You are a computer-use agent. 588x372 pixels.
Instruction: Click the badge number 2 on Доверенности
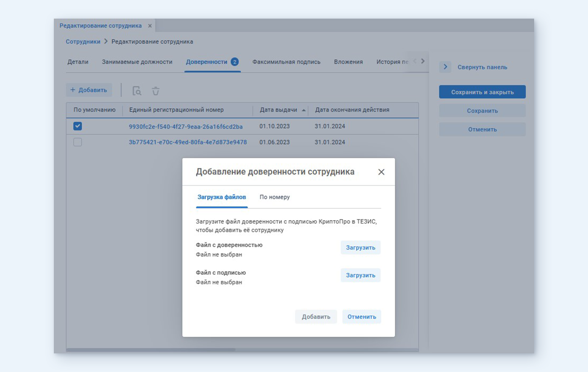pos(235,61)
